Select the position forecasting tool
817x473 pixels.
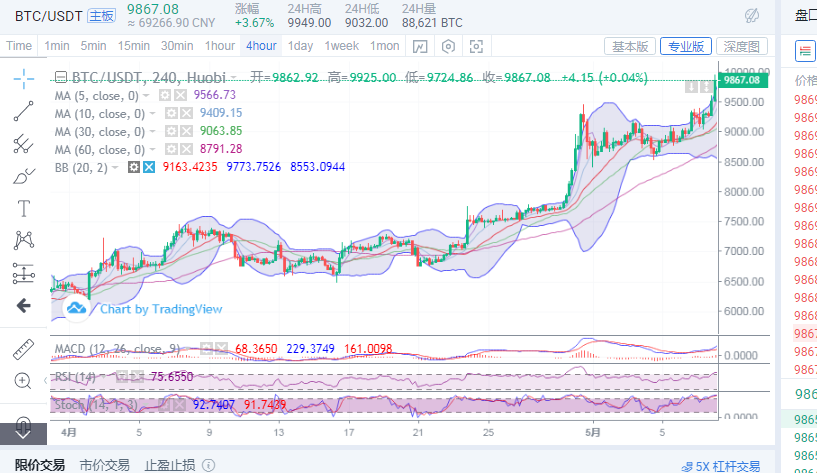click(x=23, y=273)
